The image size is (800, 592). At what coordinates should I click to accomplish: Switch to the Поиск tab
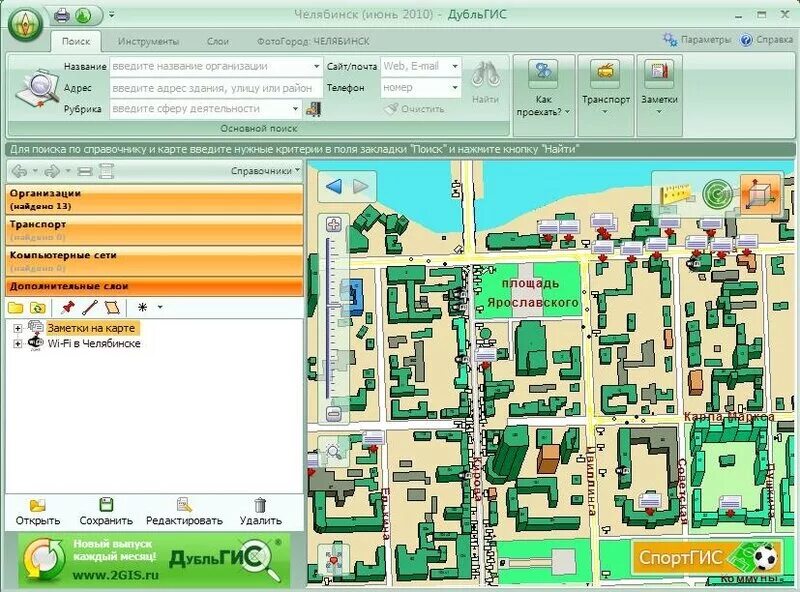(x=76, y=41)
